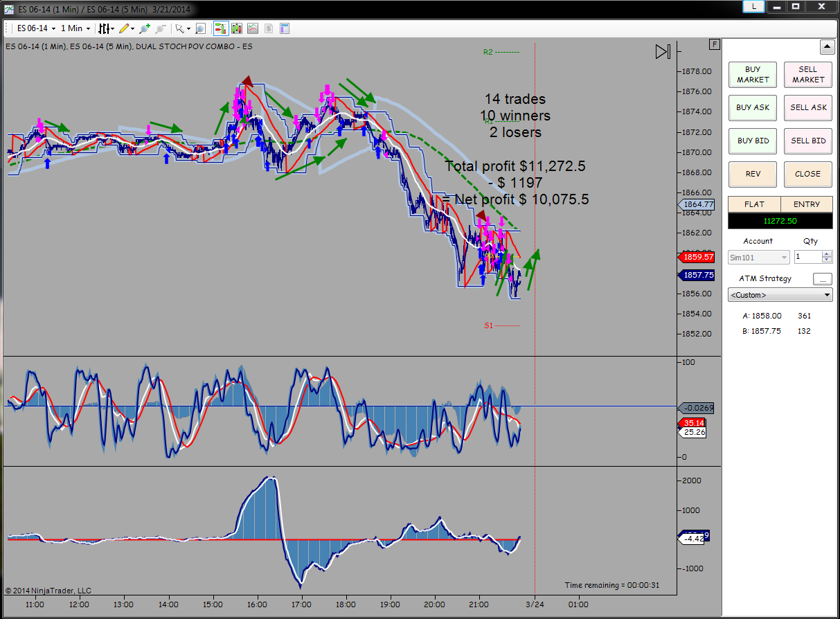Open the indicators icon

coord(253,28)
